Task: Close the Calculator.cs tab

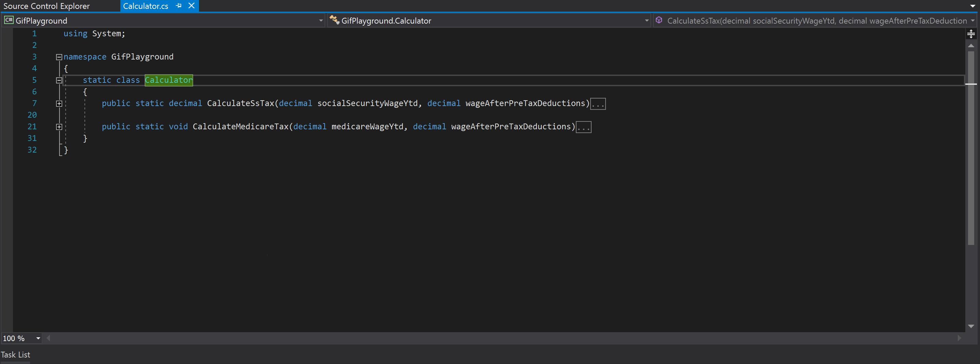Action: coord(191,6)
